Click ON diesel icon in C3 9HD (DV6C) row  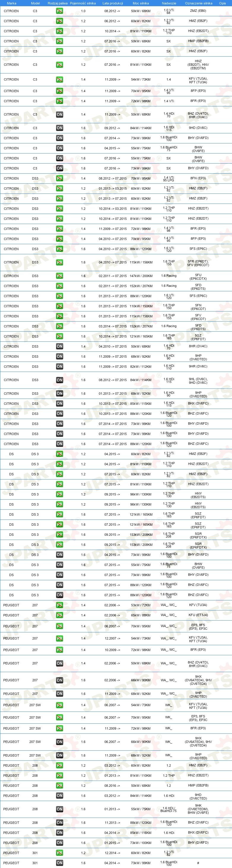click(x=59, y=128)
